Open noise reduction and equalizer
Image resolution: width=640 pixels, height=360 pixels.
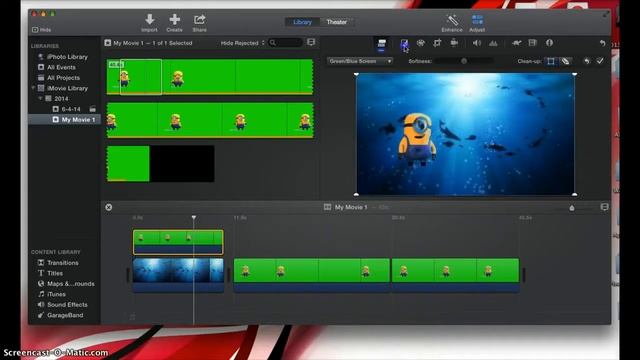tap(493, 43)
